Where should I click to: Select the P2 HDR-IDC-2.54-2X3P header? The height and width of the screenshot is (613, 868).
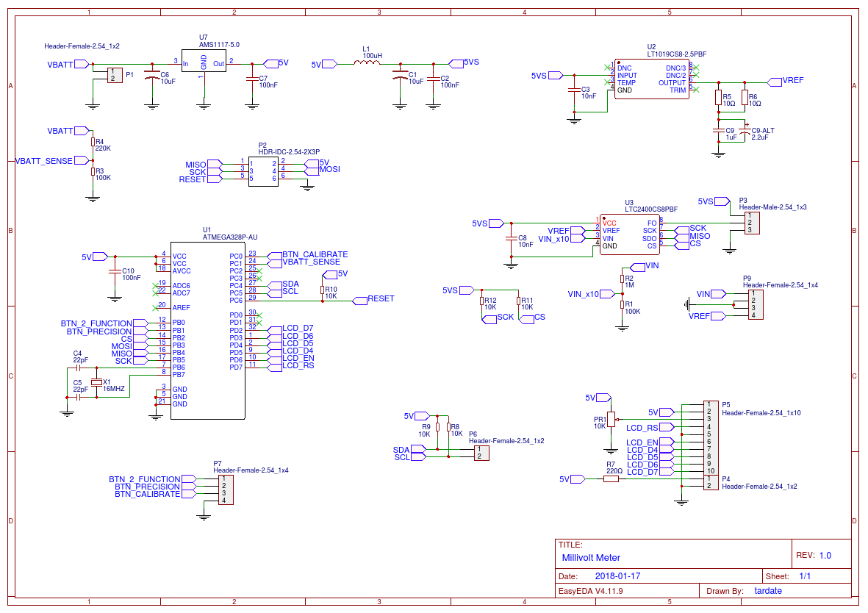pyautogui.click(x=263, y=171)
